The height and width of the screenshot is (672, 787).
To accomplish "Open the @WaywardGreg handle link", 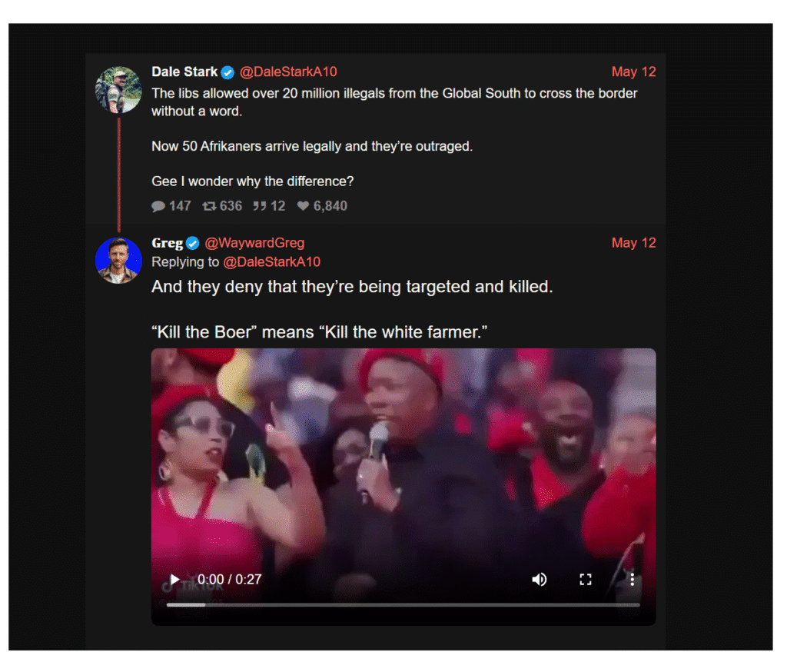I will [254, 243].
